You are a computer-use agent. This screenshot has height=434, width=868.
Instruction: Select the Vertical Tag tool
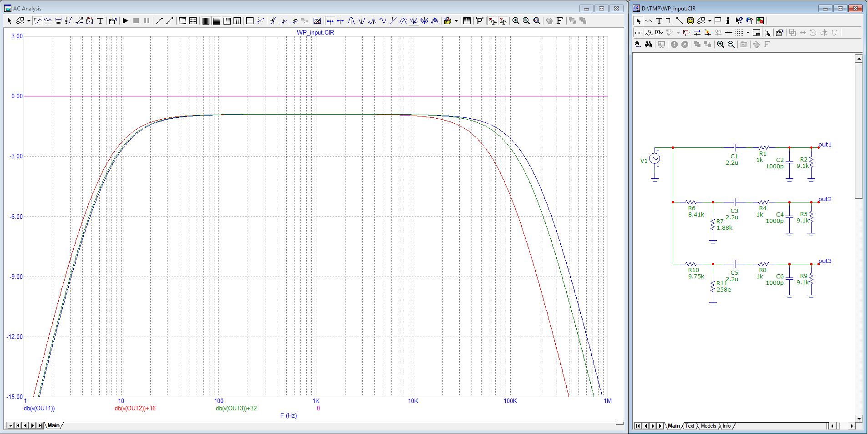click(x=69, y=20)
